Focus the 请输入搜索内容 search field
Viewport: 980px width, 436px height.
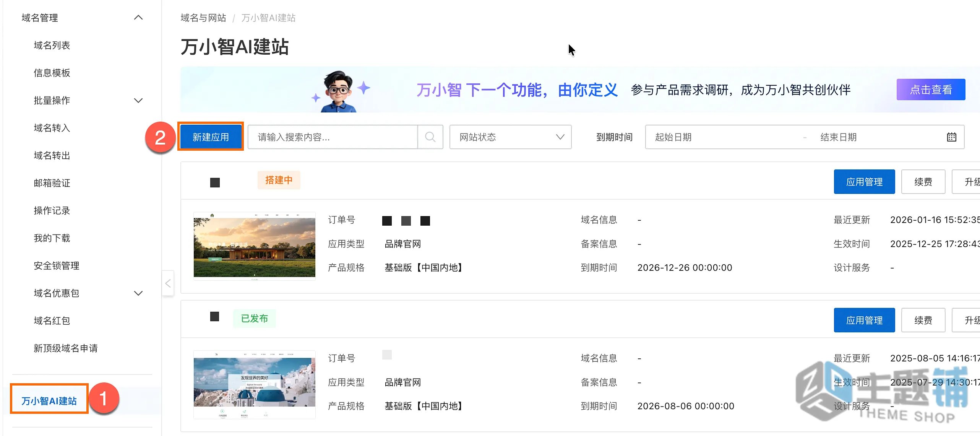pyautogui.click(x=333, y=137)
